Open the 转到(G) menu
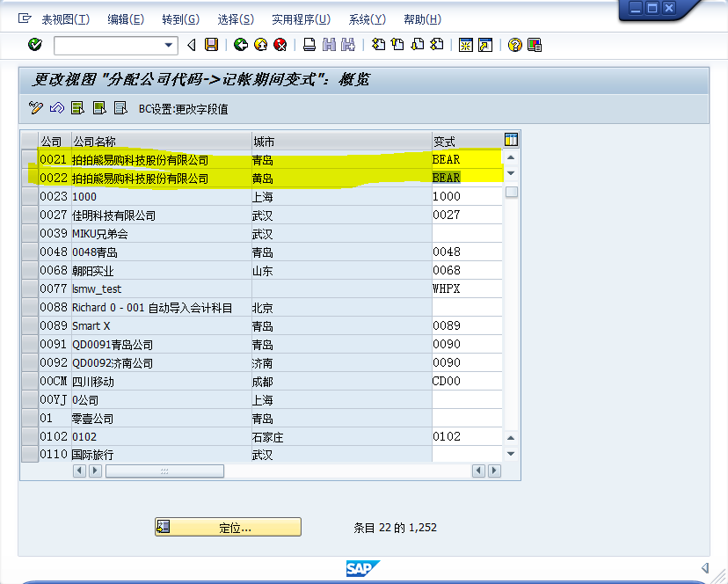The width and height of the screenshot is (728, 584). coord(180,19)
